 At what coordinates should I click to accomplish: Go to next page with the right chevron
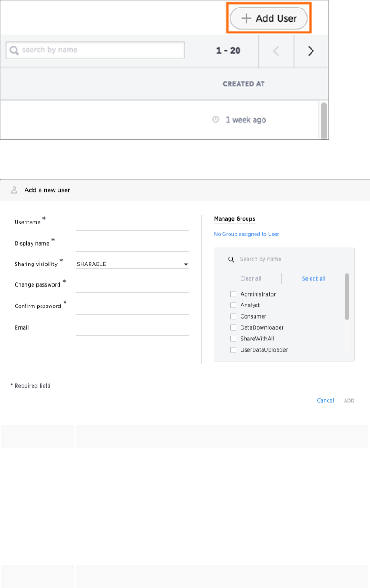tap(311, 51)
